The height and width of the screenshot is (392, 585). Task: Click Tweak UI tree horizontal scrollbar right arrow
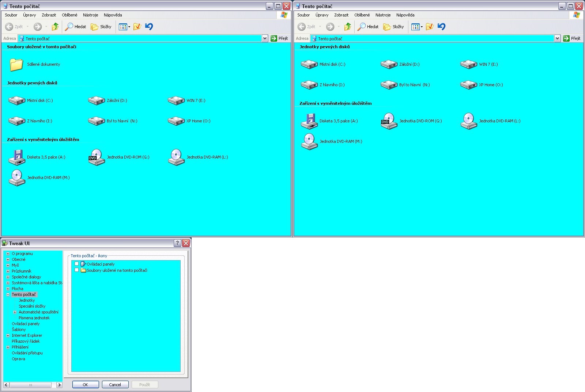pos(59,385)
